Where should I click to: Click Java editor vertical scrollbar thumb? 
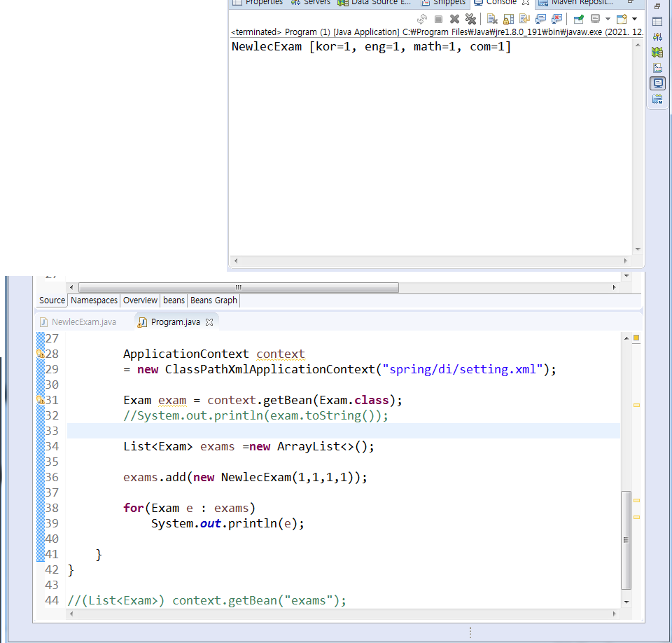tap(626, 541)
